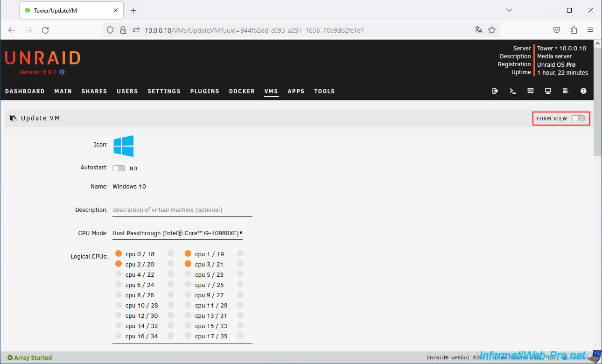Image resolution: width=602 pixels, height=364 pixels.
Task: Check the cpu 9 checkbox
Action: click(x=188, y=295)
